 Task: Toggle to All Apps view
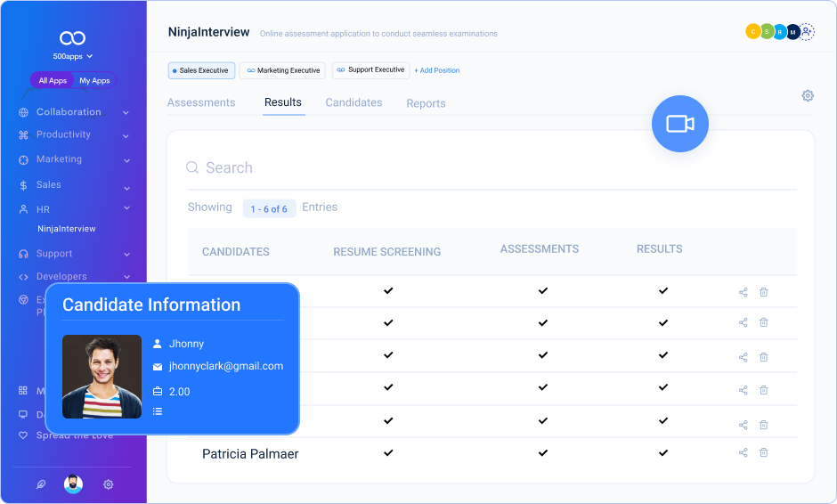(53, 81)
